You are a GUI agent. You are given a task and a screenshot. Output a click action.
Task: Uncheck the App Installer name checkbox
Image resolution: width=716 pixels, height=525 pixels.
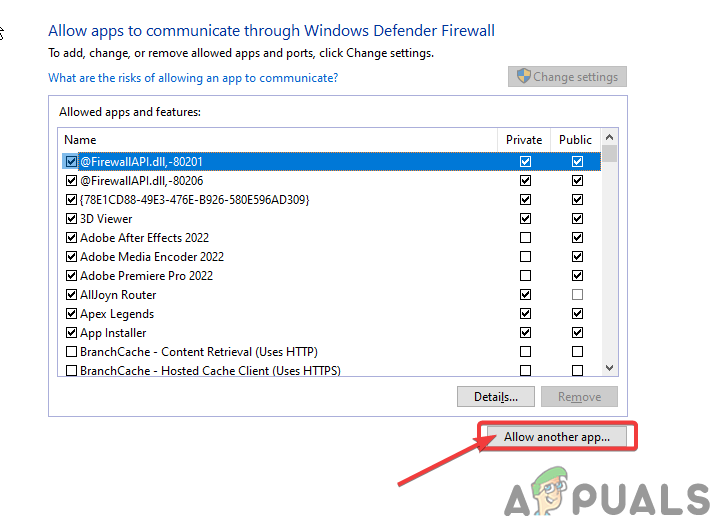[71, 332]
